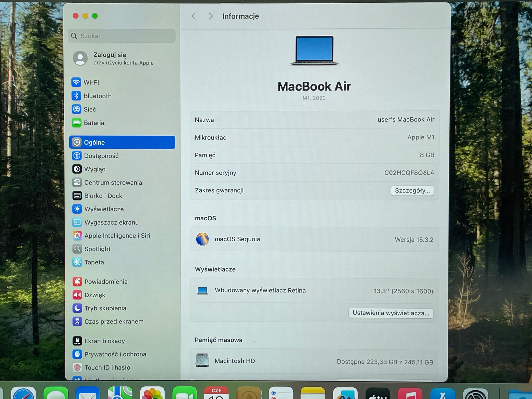
Task: Open Safari from the Dock
Action: (x=23, y=393)
